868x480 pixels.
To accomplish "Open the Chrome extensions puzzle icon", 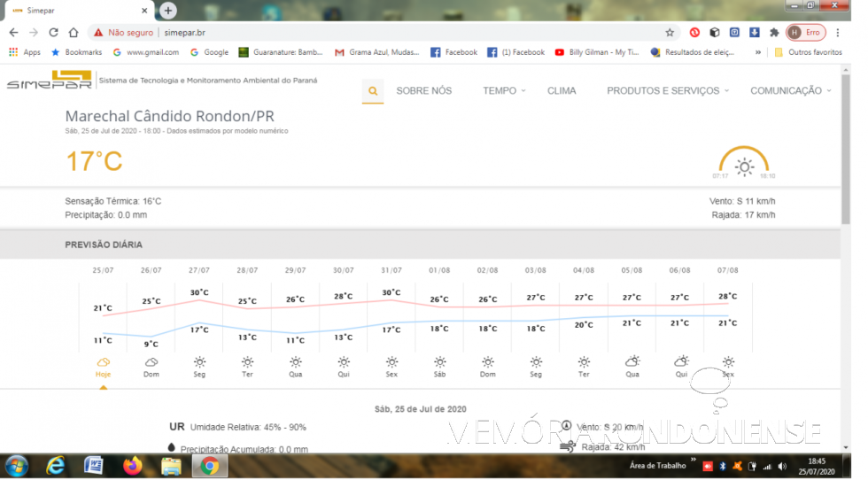I will click(774, 32).
